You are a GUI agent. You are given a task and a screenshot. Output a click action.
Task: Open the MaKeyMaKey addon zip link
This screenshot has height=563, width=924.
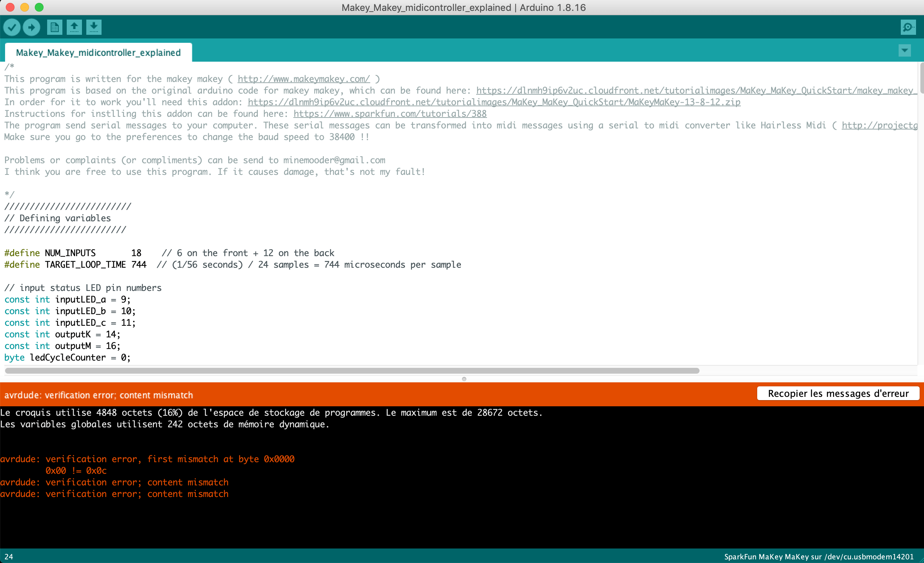(494, 102)
